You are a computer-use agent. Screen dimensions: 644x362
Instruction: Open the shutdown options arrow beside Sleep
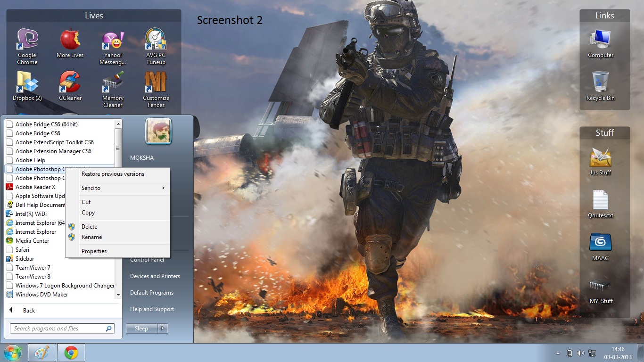click(x=163, y=329)
